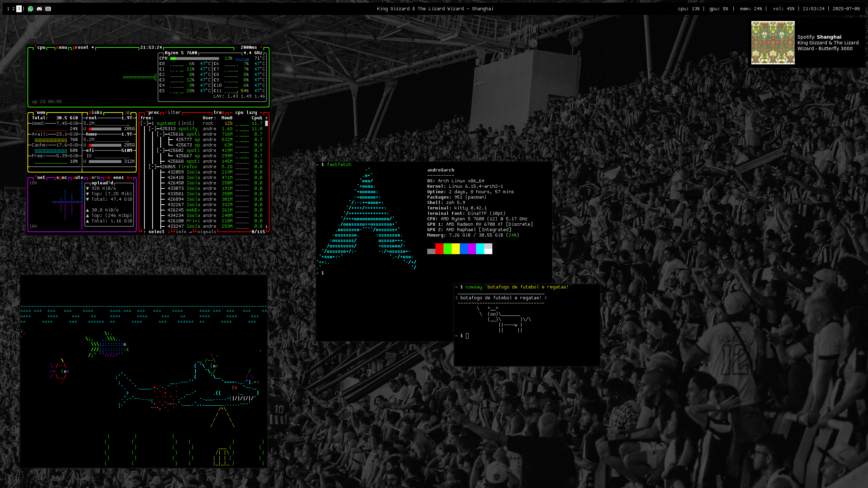Screen dimensions: 868x488
Task: Open the WhatsApp tray icon
Action: coord(31,9)
